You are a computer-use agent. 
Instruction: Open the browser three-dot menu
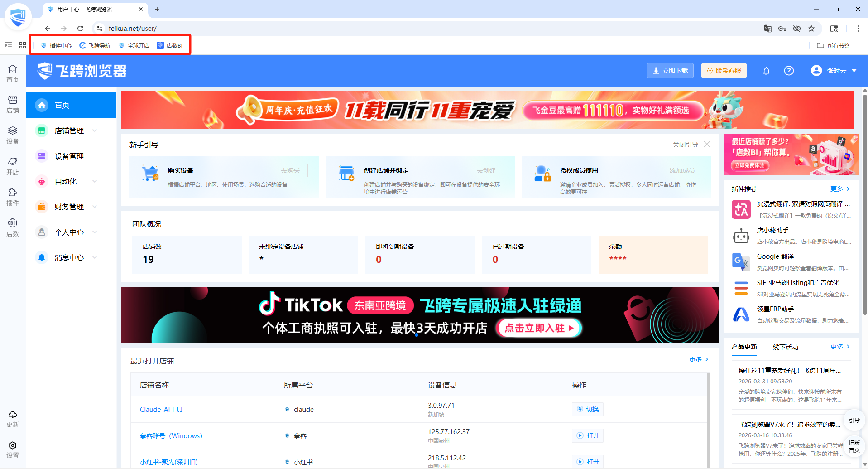pyautogui.click(x=858, y=29)
